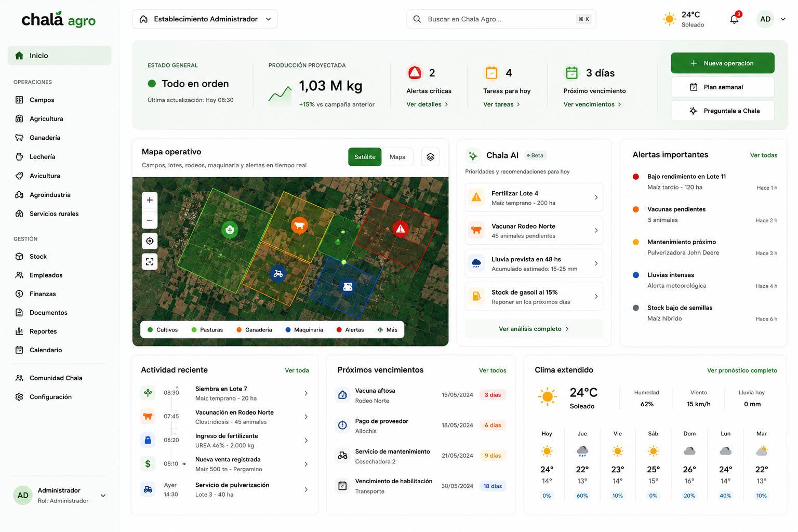Screen dimensions: 798x532
Task: Click the map layers icon
Action: [430, 157]
